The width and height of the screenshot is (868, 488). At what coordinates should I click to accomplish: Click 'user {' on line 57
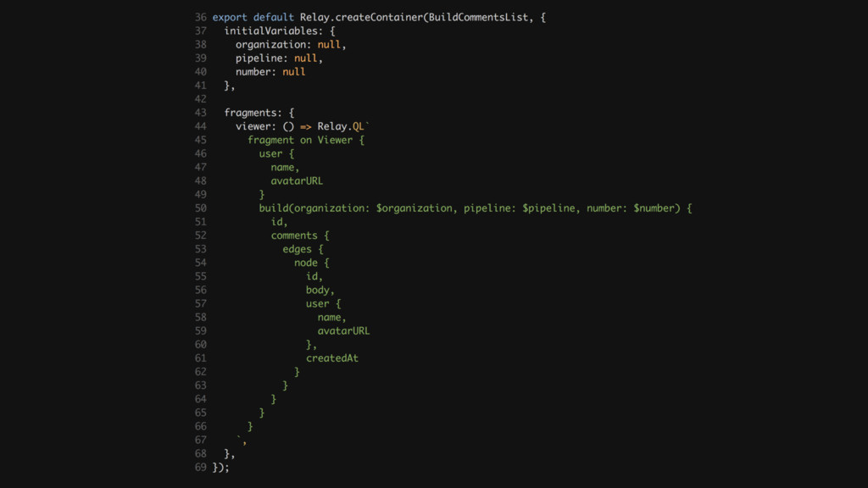tap(323, 304)
